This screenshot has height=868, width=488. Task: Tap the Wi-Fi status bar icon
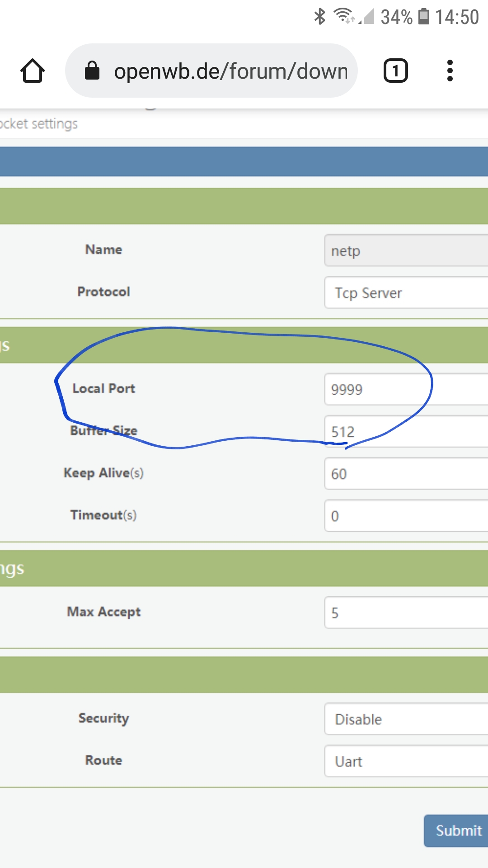[344, 16]
